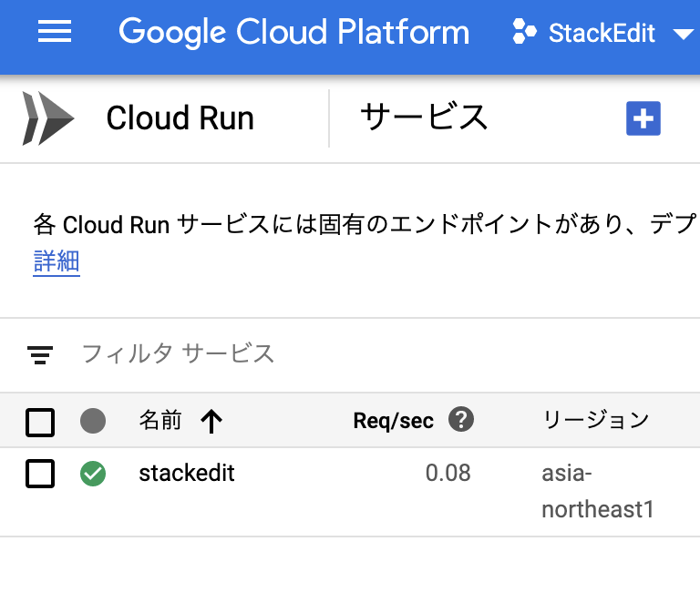Sort by the リージョン column header
The height and width of the screenshot is (603, 700).
(x=595, y=420)
